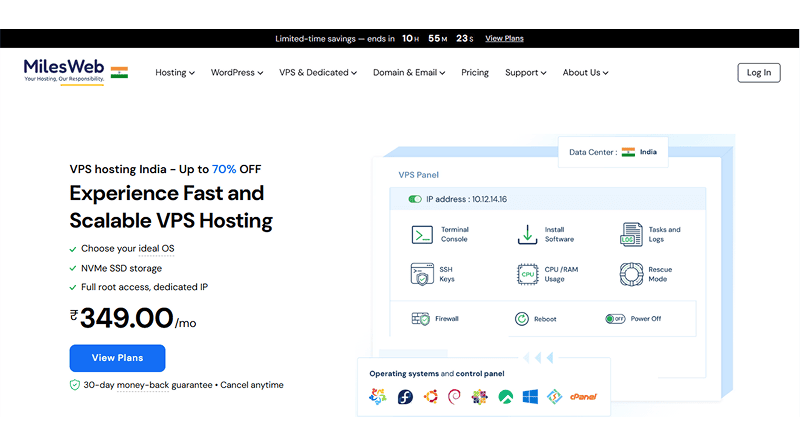Click the 'VPS Panel' heading
This screenshot has height=445, width=800.
[x=418, y=175]
